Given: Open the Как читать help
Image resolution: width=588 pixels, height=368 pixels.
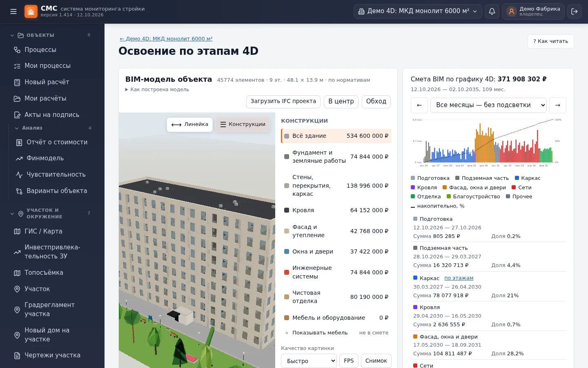Looking at the screenshot, I should tap(551, 41).
